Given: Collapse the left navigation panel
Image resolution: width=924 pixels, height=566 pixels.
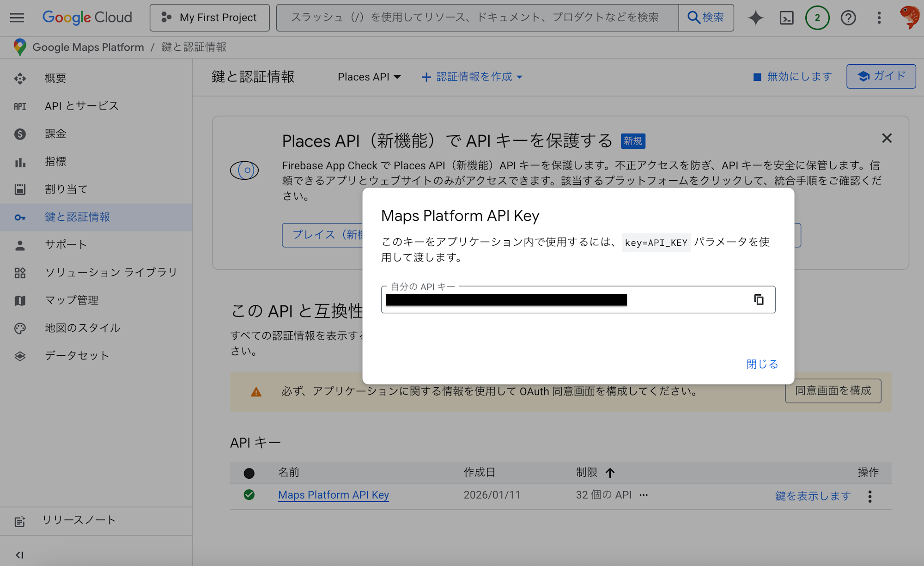Looking at the screenshot, I should (x=19, y=555).
